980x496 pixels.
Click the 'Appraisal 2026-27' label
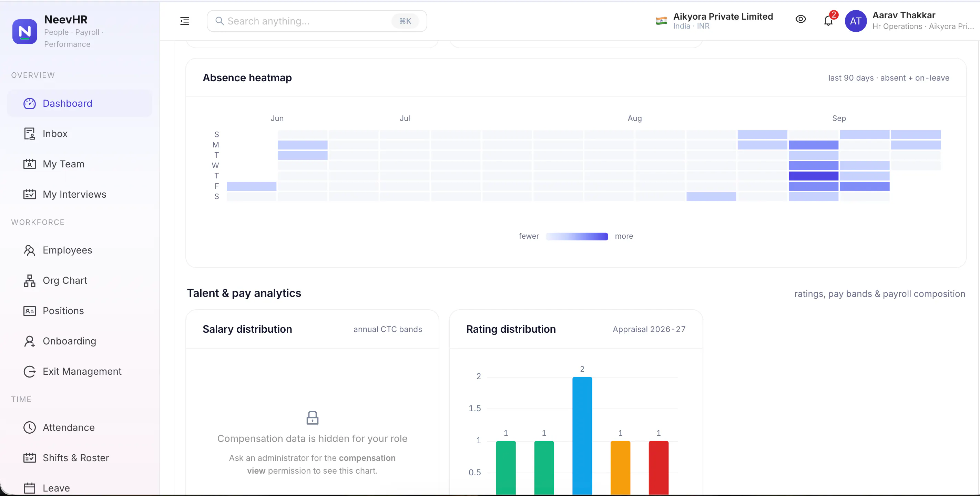pos(649,329)
